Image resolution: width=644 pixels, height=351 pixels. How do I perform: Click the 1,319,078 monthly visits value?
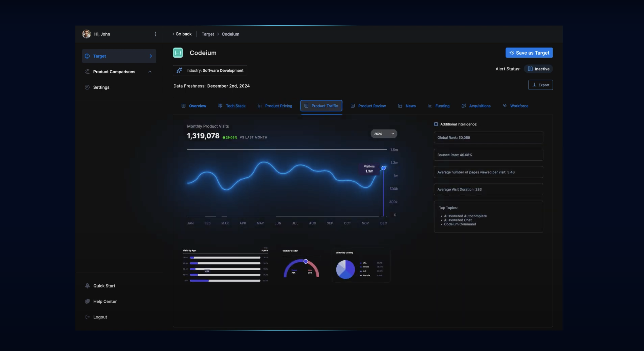click(203, 136)
